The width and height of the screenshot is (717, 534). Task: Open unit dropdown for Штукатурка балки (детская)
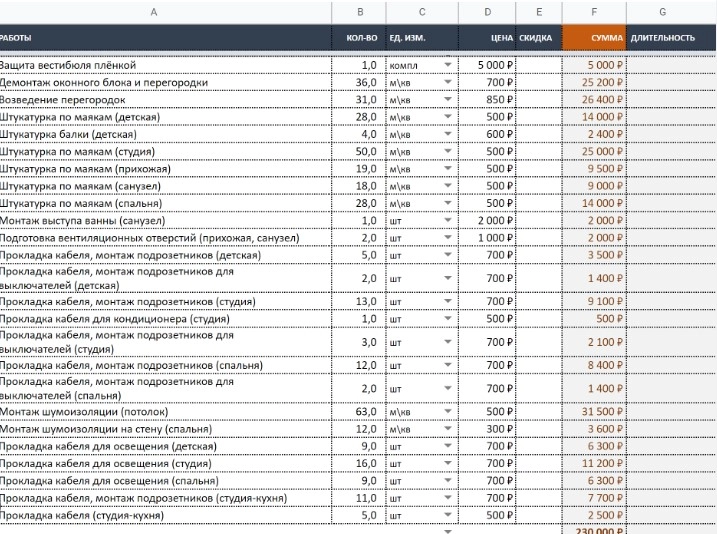(x=448, y=134)
